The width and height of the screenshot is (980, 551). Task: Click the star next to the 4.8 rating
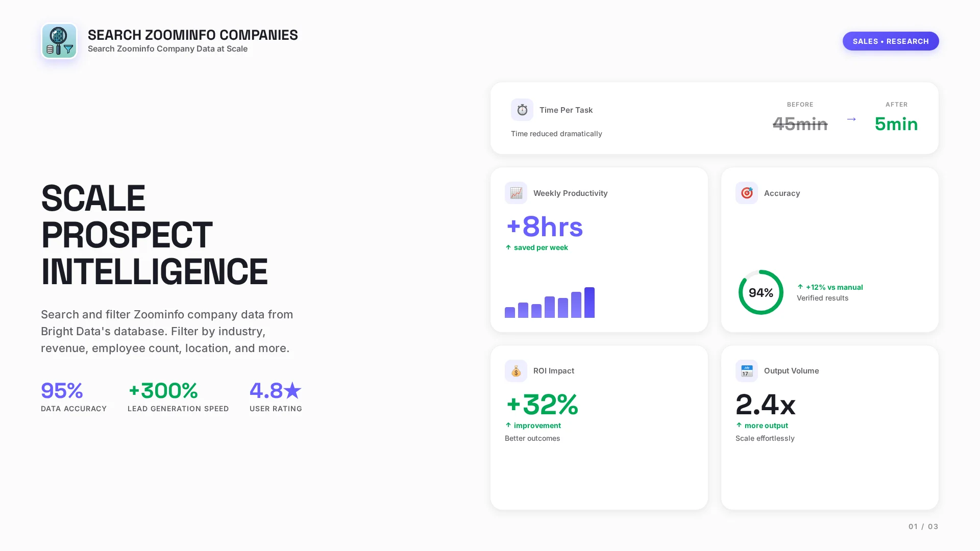tap(291, 390)
